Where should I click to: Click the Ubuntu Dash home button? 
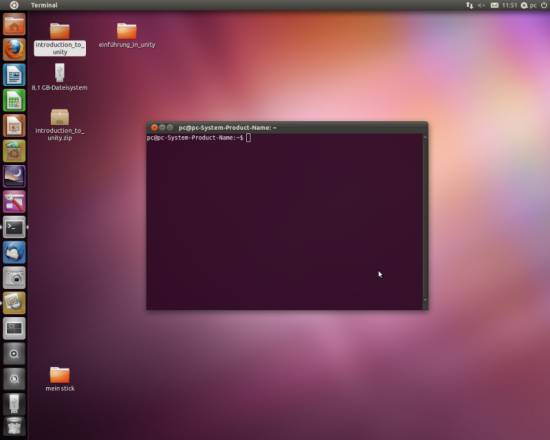tap(14, 5)
